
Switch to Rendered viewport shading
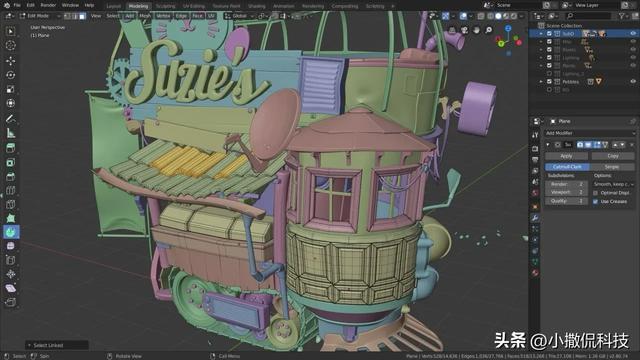click(x=514, y=16)
